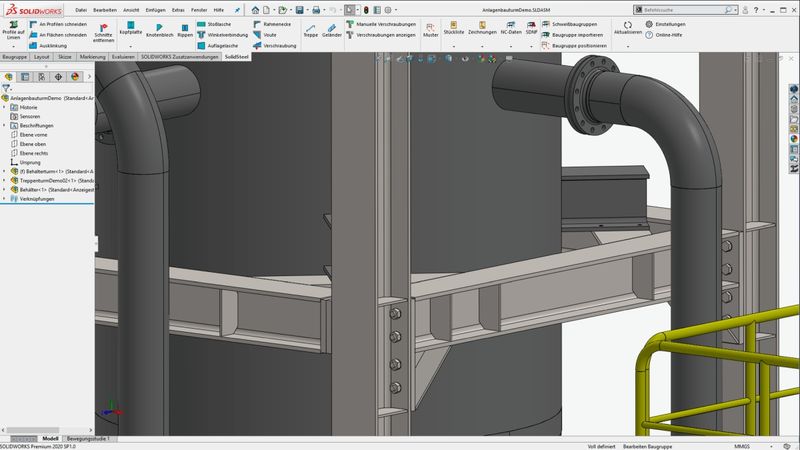Expand the Beschriftungen tree node

coord(5,126)
